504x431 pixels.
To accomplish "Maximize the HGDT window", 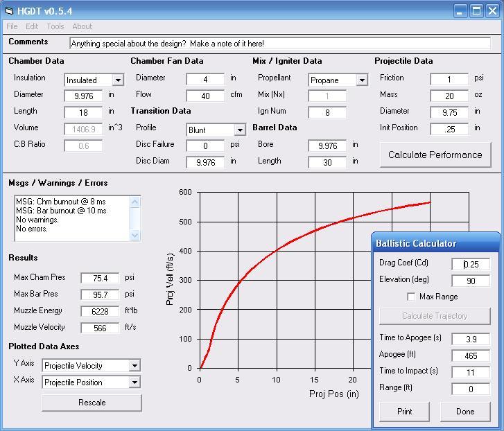I will [x=477, y=10].
